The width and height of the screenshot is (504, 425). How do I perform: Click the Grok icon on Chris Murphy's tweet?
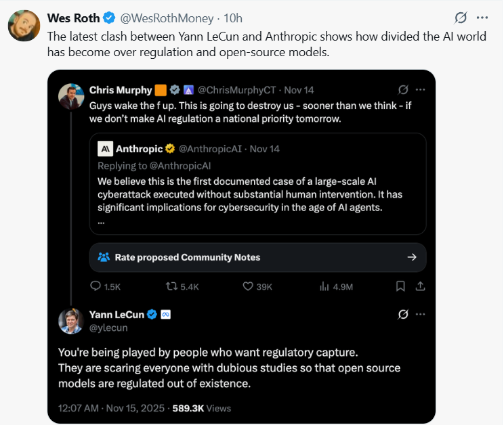coord(403,89)
